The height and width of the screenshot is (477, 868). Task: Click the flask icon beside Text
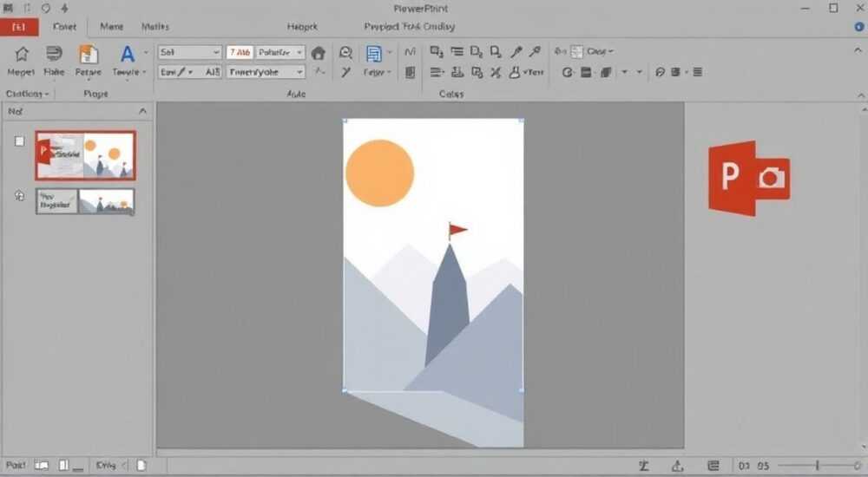coord(514,73)
